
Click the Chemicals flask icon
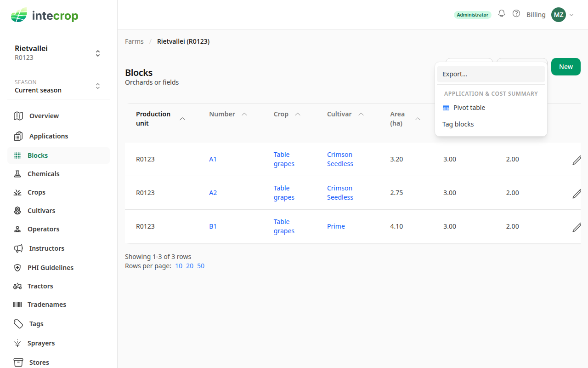click(x=17, y=174)
